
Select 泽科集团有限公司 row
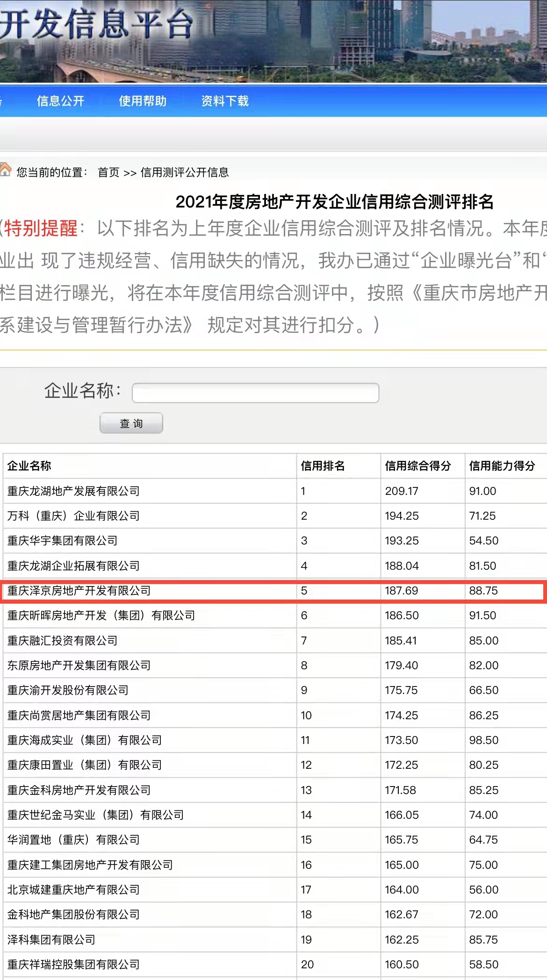point(275,940)
